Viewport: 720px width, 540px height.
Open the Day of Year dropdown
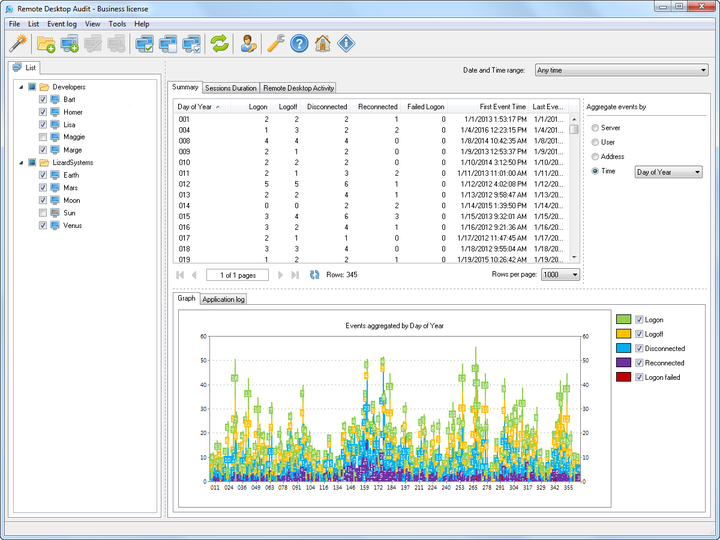coord(668,172)
